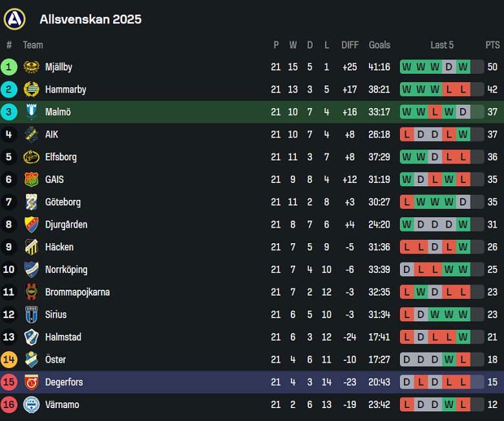
Task: Click the Allsvenskan league logo
Action: tap(14, 19)
